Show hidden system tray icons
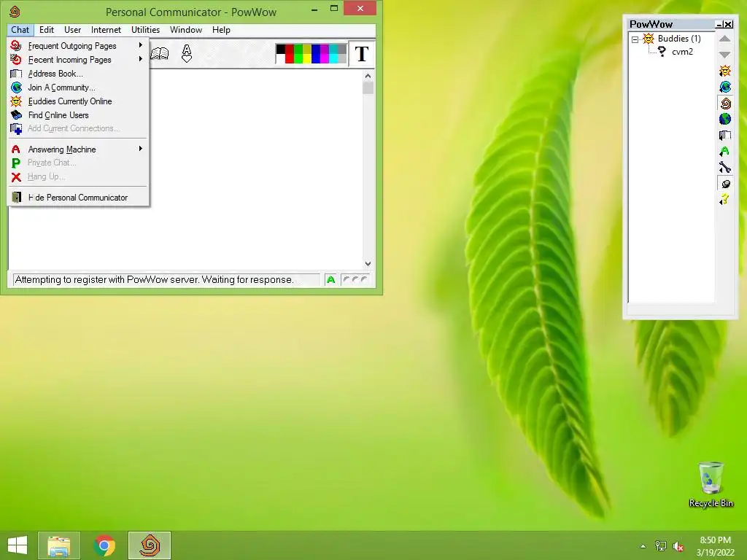 pos(643,546)
